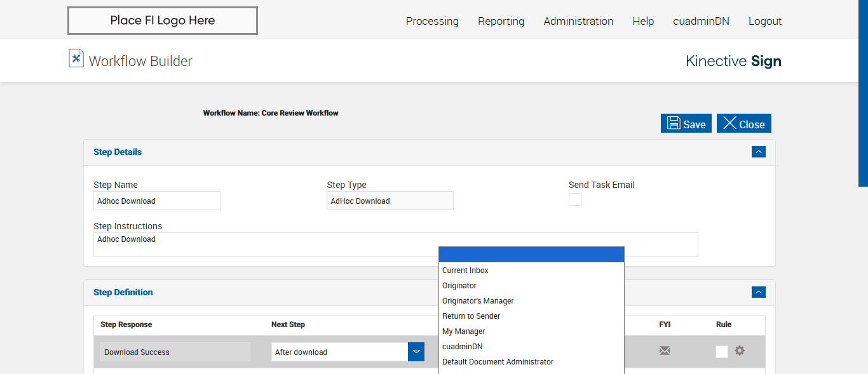This screenshot has width=868, height=374.
Task: Click the Save button
Action: click(686, 124)
